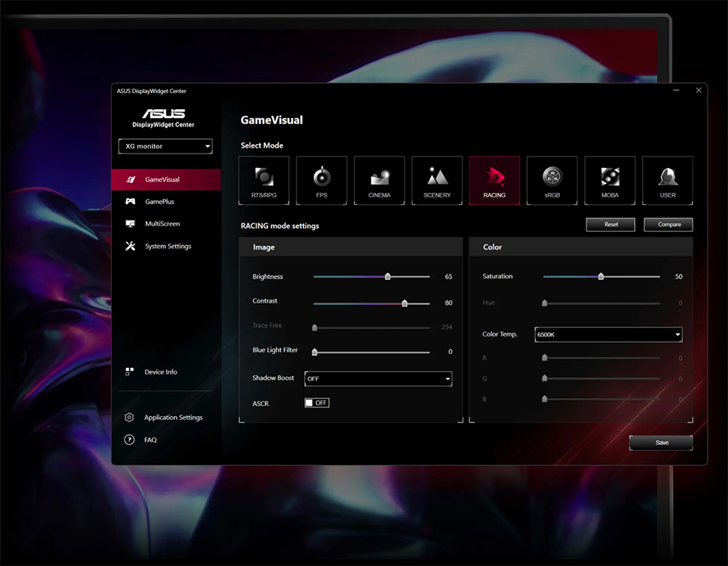Open the XG monitor selector dropdown
This screenshot has height=566, width=728.
(x=165, y=146)
